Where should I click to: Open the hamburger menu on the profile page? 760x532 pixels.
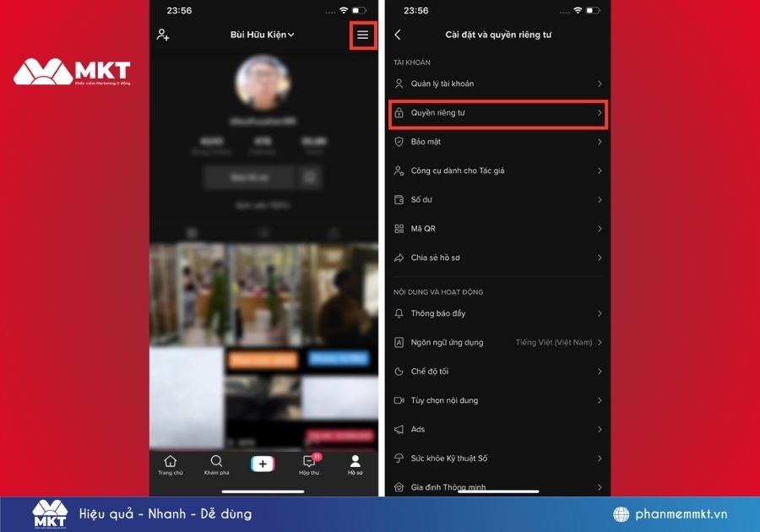click(363, 35)
